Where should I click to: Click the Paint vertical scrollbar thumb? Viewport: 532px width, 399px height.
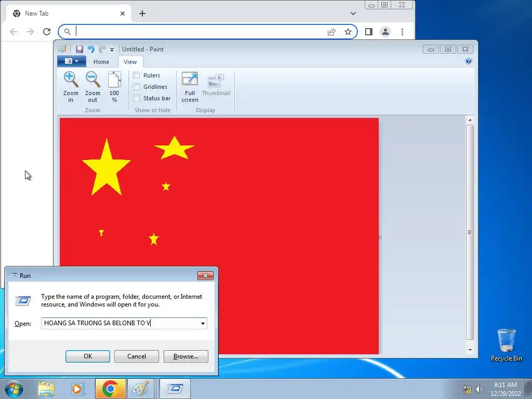(470, 232)
